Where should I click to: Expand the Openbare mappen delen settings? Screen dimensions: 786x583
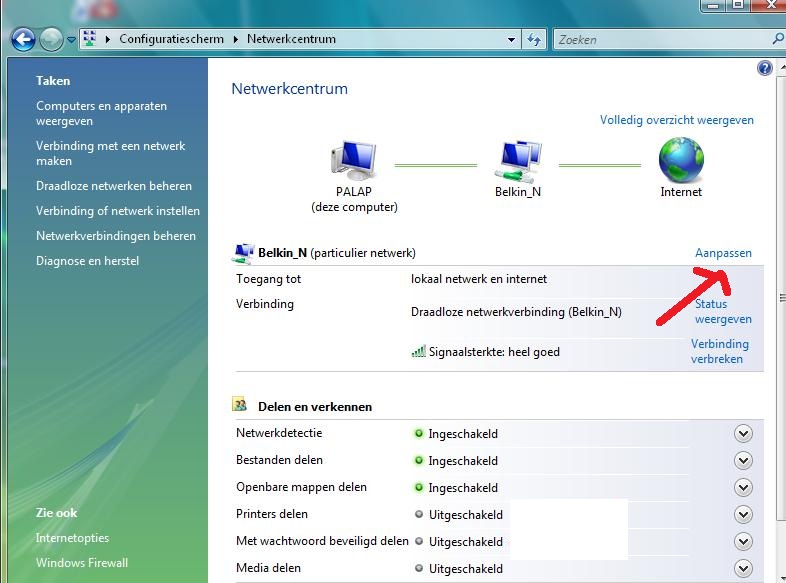point(743,488)
